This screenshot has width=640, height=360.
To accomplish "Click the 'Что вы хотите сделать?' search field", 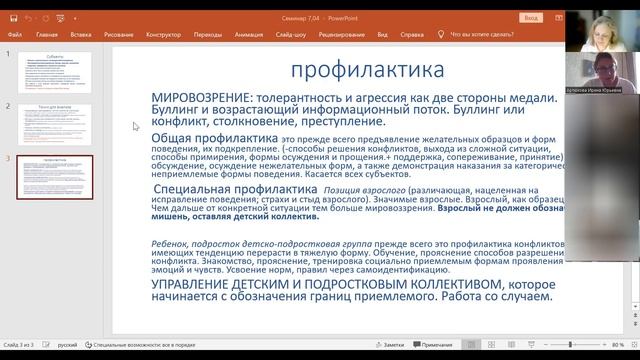I will (482, 35).
